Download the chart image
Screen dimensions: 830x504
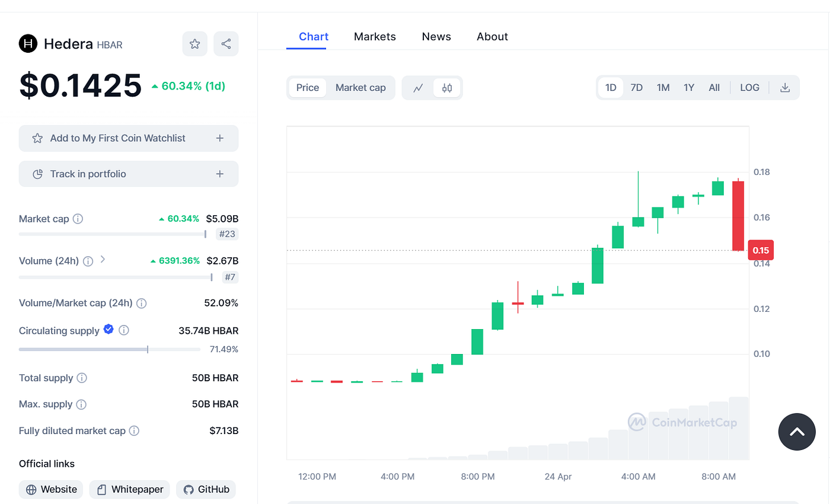coord(785,88)
